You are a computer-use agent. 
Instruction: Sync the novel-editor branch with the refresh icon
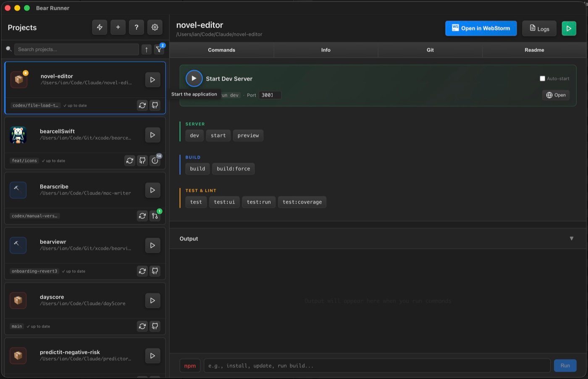pos(142,105)
